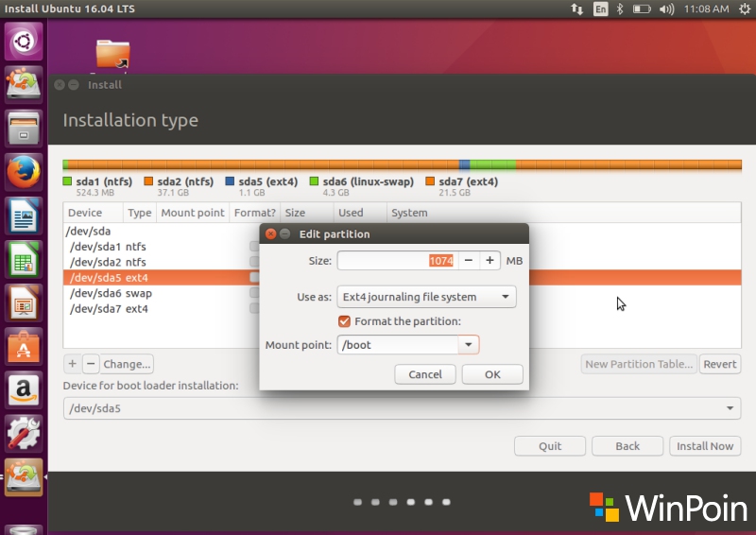The image size is (756, 535).
Task: Click the clock showing 11:08 AM
Action: click(706, 9)
